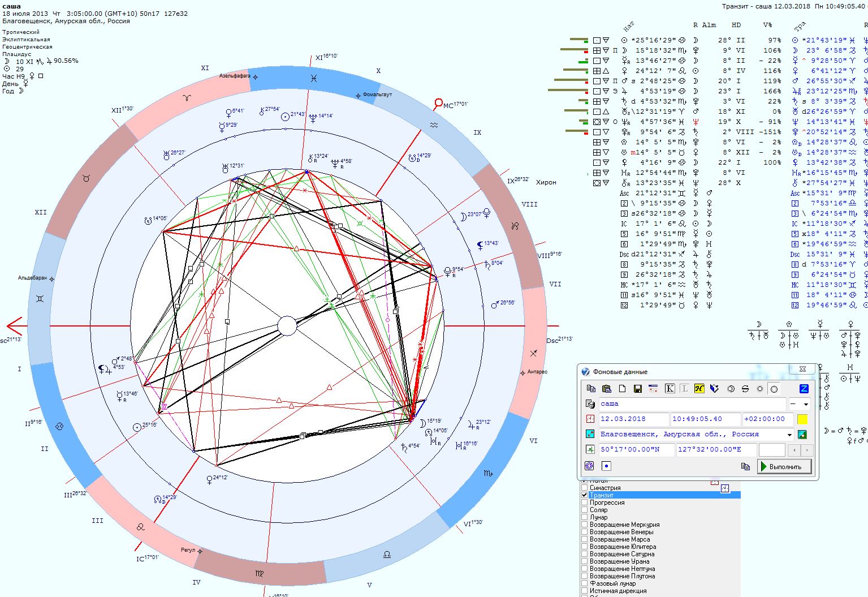Click the blank new document icon
Viewport: 868px width, 597px height.
pos(622,389)
